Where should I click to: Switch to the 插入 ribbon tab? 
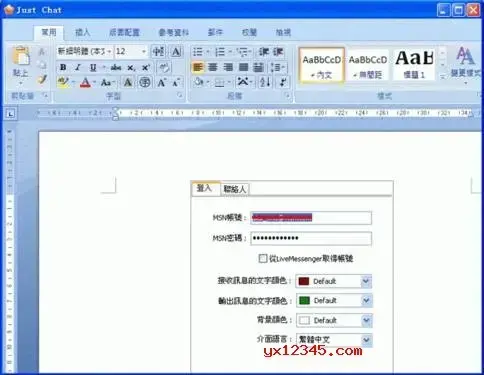tap(83, 32)
